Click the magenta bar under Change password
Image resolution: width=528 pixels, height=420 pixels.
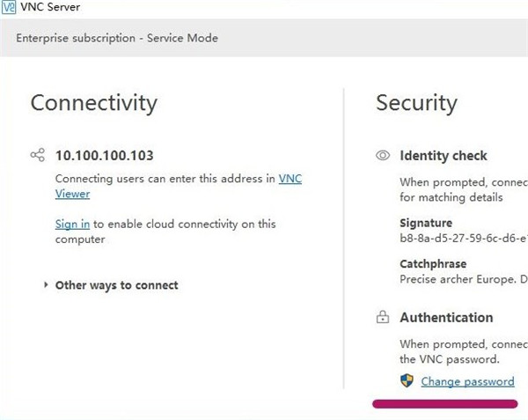point(444,403)
